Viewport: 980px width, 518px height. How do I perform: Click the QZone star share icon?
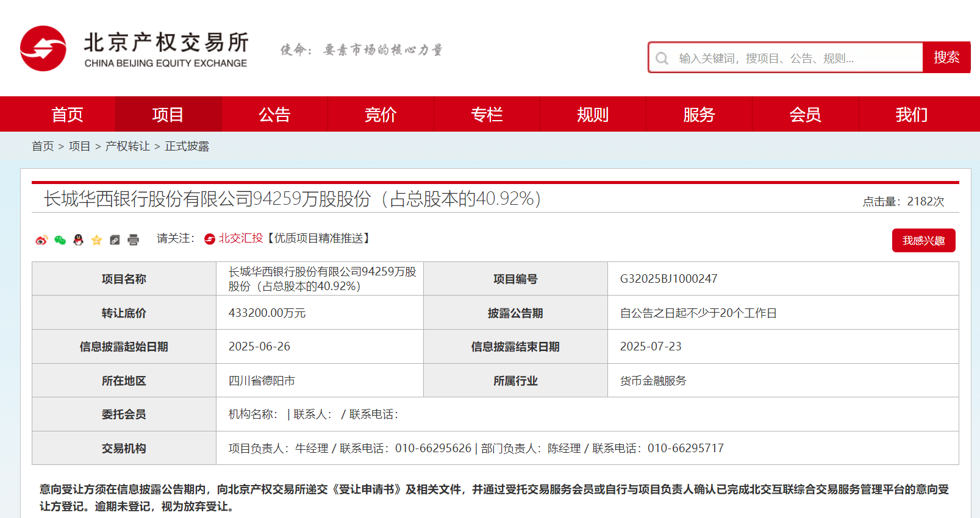click(x=96, y=240)
